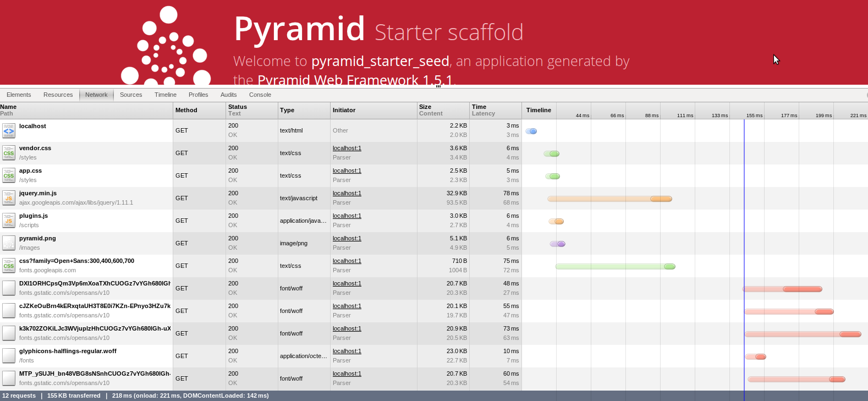Image resolution: width=868 pixels, height=401 pixels.
Task: Click the 218 ms onload summary text
Action: (x=190, y=395)
